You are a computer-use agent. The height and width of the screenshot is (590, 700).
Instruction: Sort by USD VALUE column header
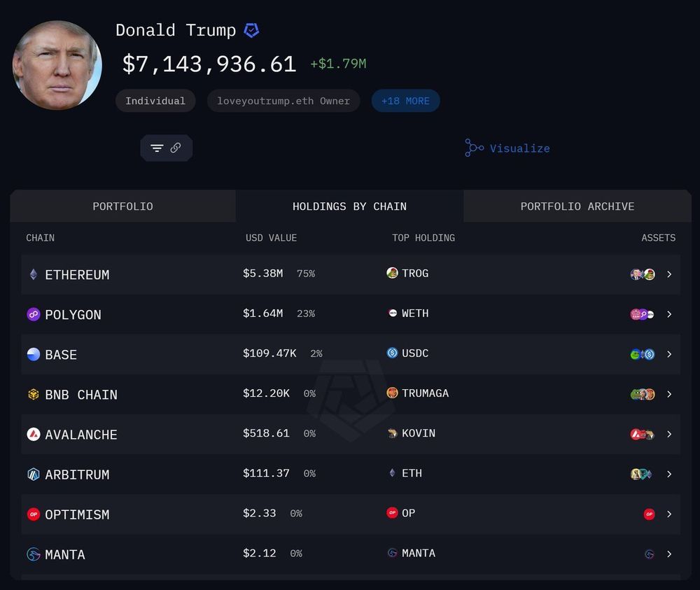tap(271, 238)
